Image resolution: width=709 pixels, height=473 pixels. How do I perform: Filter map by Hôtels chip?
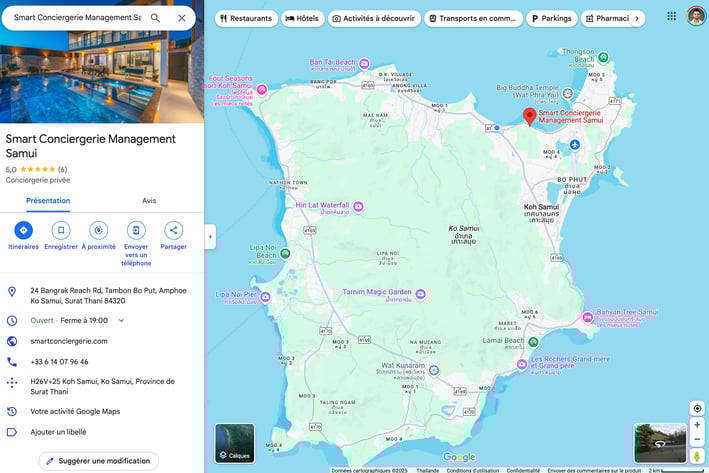coord(303,19)
